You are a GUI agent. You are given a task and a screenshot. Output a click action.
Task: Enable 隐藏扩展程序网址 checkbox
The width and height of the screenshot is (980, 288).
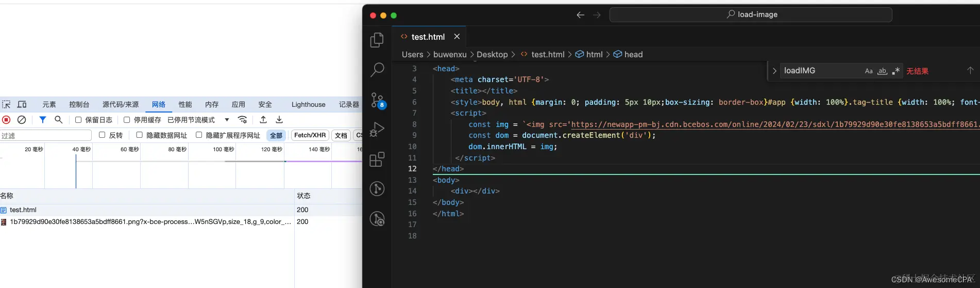[199, 135]
